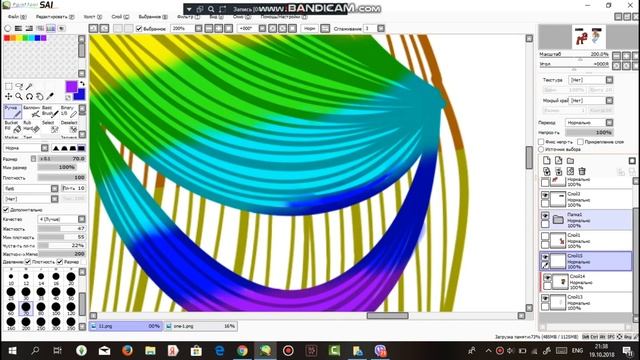Viewport: 640px width, 360px height.
Task: Create a new layer folder
Action: coord(570,160)
